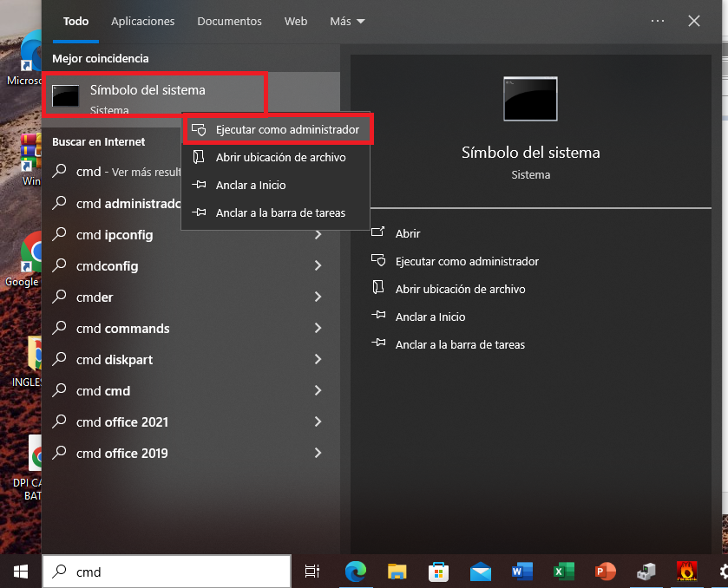The width and height of the screenshot is (728, 588).
Task: Launch Excel from the taskbar
Action: tap(564, 572)
